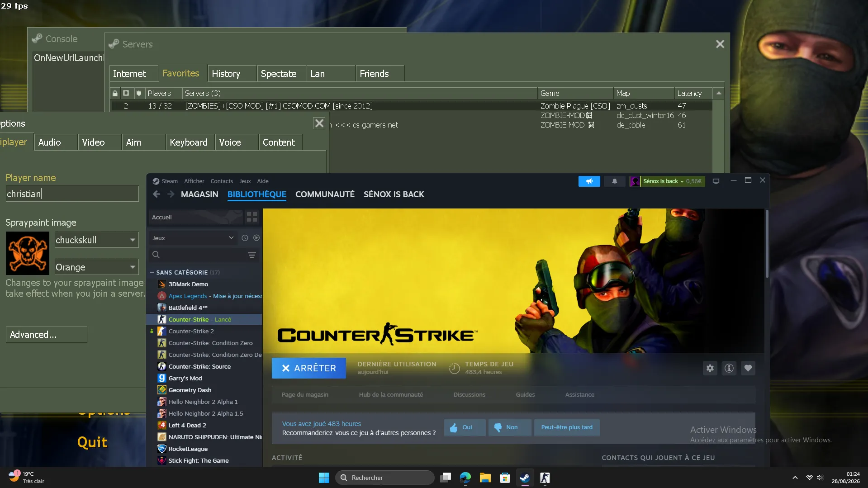Open Spectate tab in Servers

281,73
